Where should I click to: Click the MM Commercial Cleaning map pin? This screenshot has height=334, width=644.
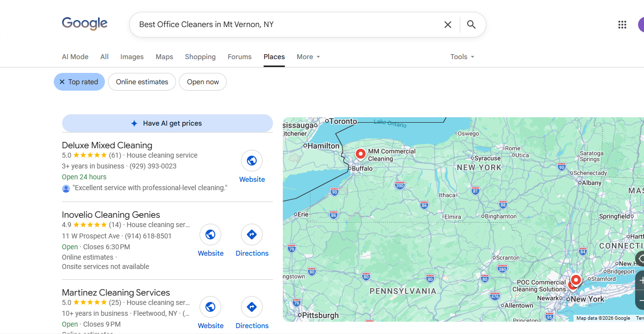pyautogui.click(x=360, y=155)
